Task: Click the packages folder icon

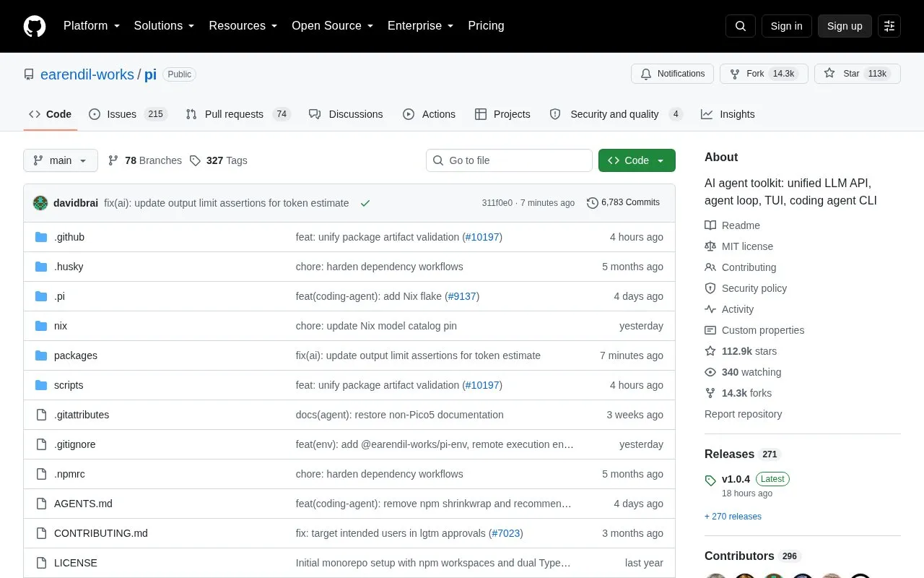Action: (x=41, y=355)
